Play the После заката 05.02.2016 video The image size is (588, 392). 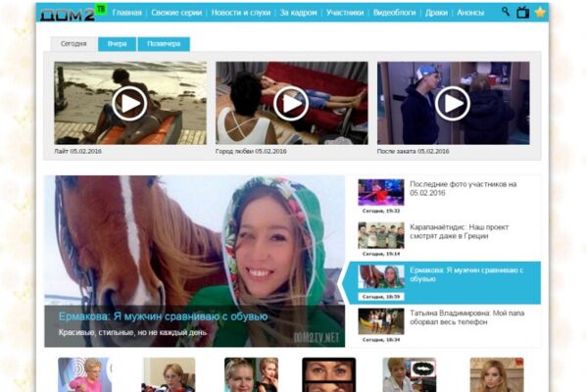coord(453,103)
